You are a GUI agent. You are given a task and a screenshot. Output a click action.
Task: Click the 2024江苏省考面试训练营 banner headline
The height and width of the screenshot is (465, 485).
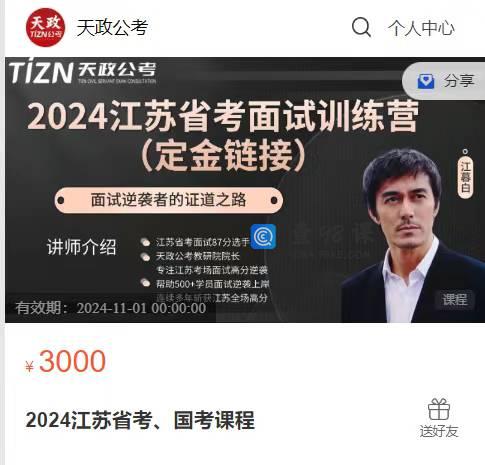[x=223, y=117]
